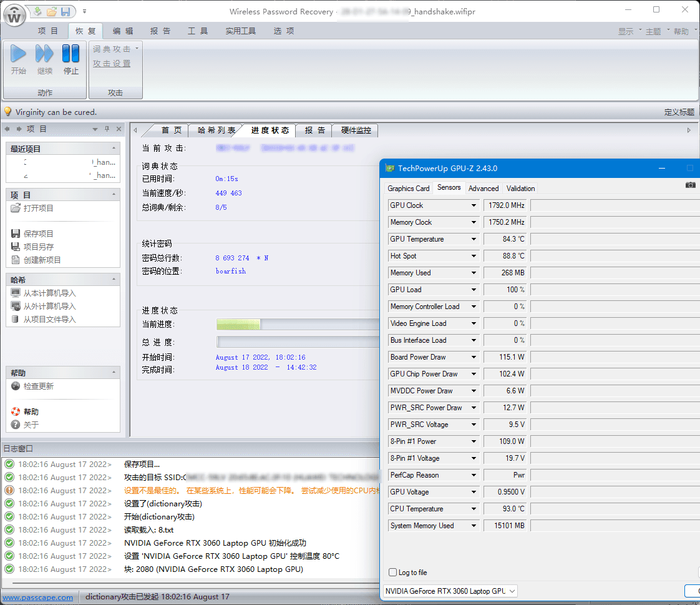Start the attack with the 开始 button
The height and width of the screenshot is (605, 700).
[18, 59]
